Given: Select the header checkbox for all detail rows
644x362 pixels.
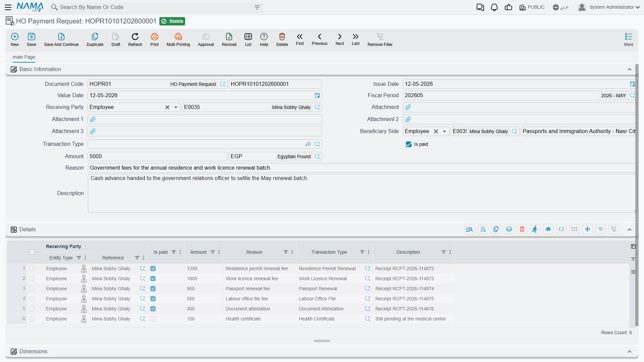Looking at the screenshot, I should point(32,252).
